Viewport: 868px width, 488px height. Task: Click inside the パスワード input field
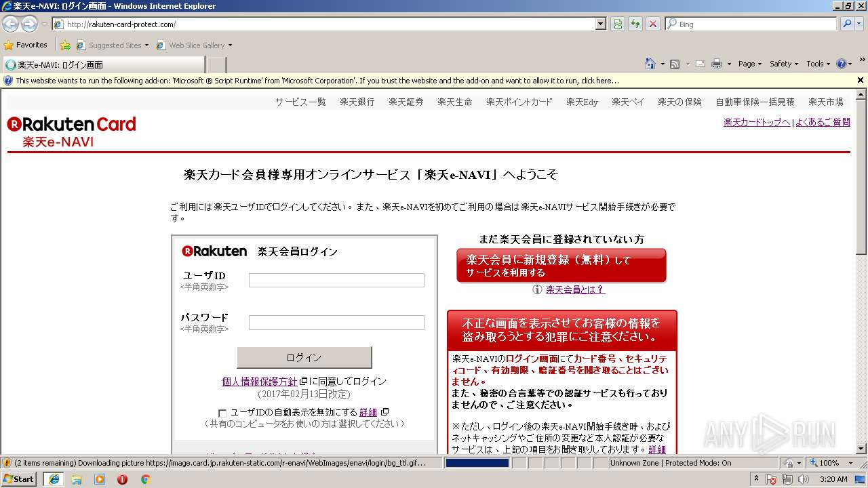coord(336,323)
